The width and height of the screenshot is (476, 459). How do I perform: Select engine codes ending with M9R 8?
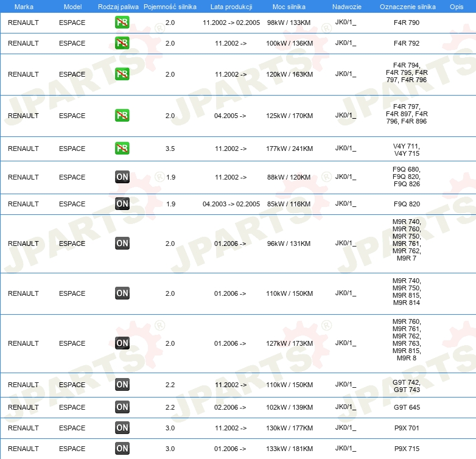tap(407, 340)
